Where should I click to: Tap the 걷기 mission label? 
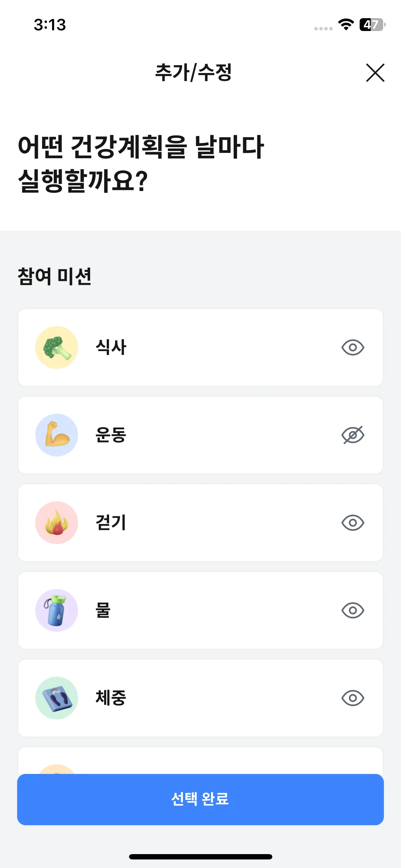[111, 523]
